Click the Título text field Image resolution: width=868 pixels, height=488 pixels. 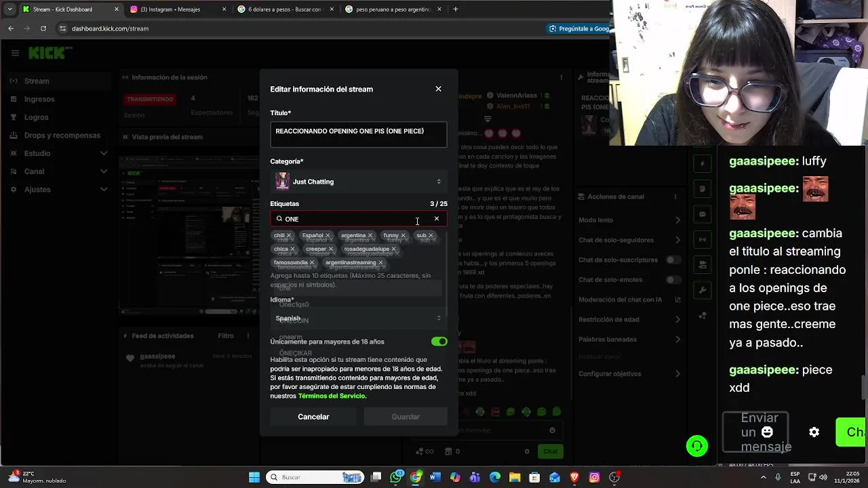tap(359, 134)
